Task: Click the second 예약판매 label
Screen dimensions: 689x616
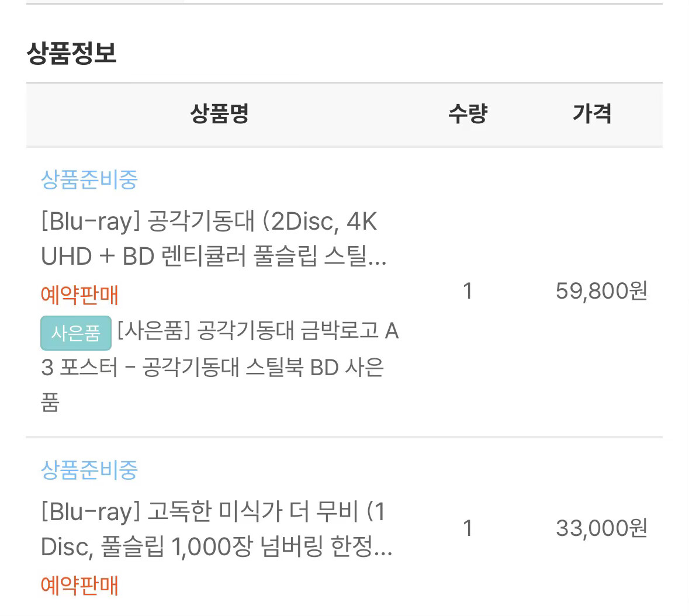Action: (79, 585)
